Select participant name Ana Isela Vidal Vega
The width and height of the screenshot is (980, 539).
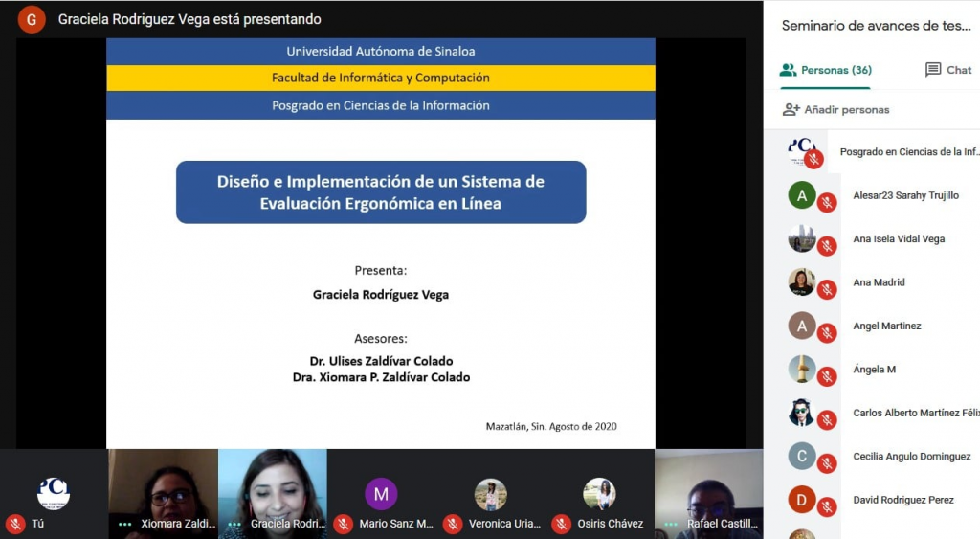[899, 238]
